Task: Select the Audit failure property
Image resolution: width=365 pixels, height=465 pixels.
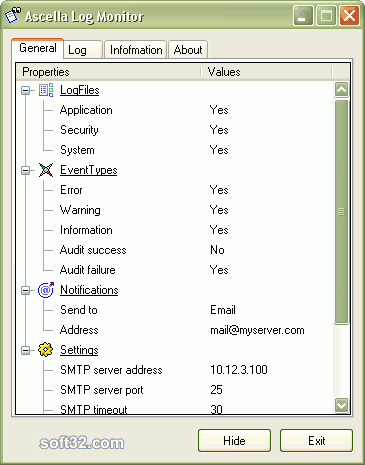Action: coord(88,270)
